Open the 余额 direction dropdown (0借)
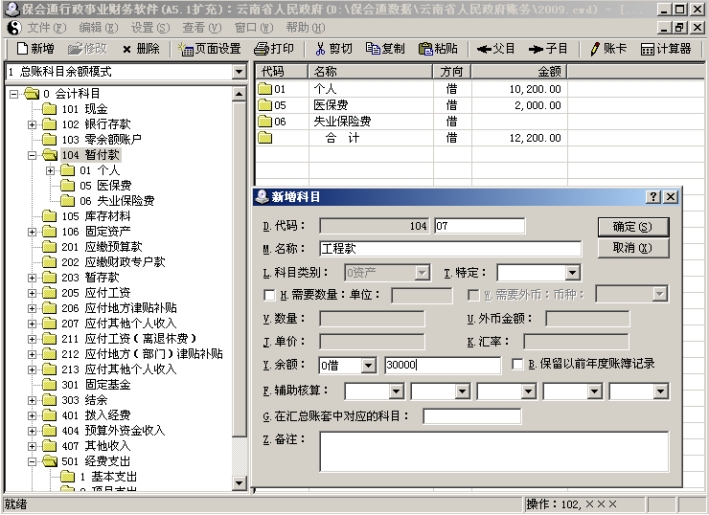 click(x=368, y=366)
